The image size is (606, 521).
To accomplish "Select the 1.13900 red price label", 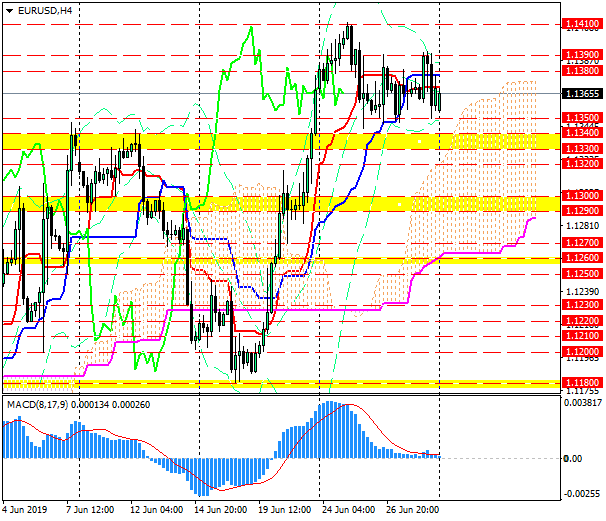I will (580, 54).
